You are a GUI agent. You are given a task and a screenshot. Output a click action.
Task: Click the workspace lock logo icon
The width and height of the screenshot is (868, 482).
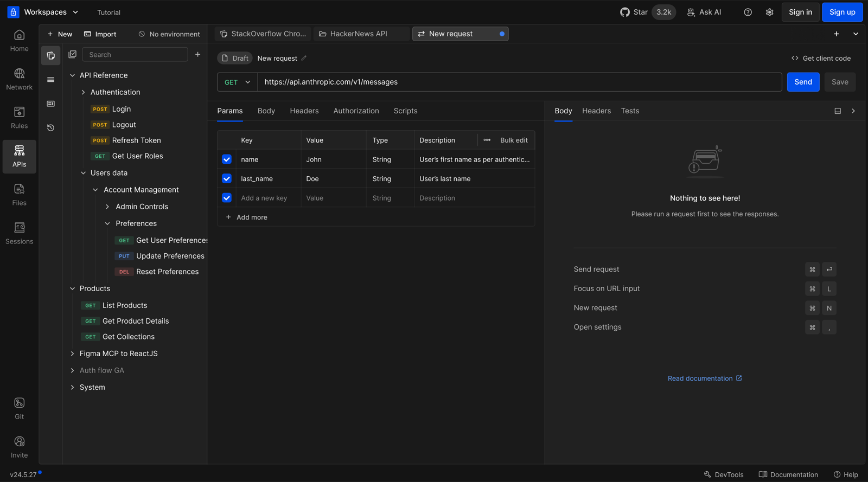[x=14, y=12]
